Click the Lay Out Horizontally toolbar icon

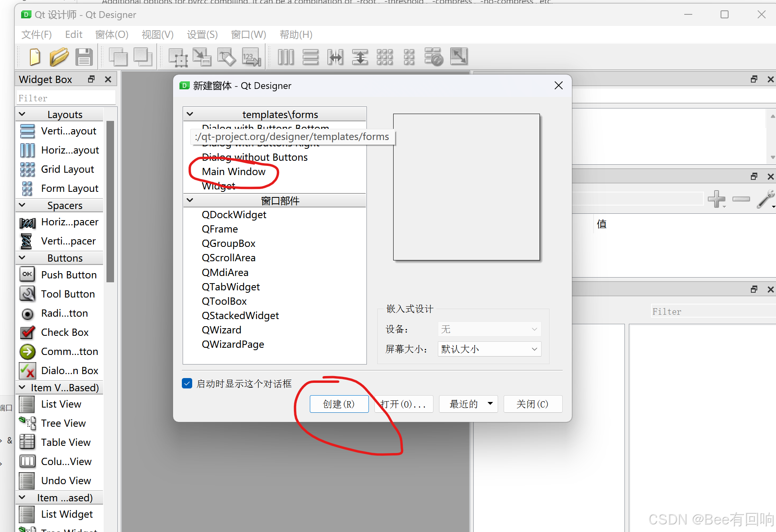286,57
